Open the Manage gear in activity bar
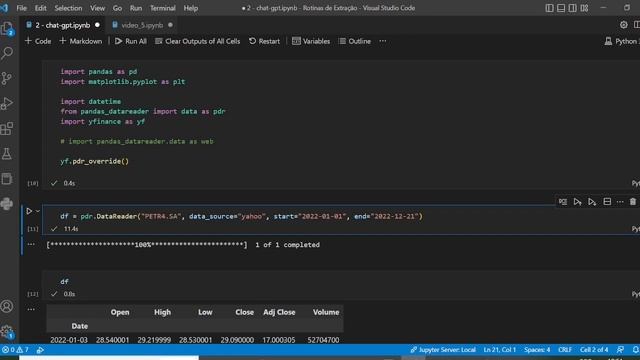 pyautogui.click(x=7, y=331)
